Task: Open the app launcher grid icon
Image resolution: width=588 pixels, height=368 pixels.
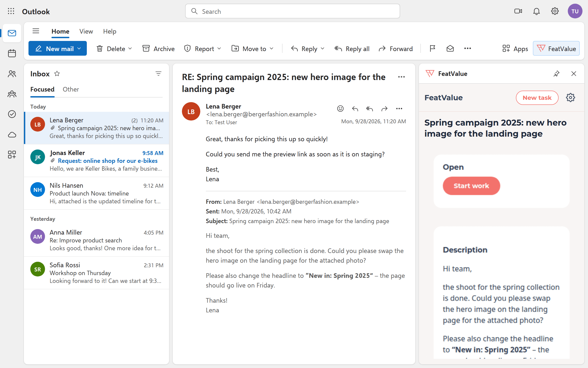Action: tap(11, 11)
